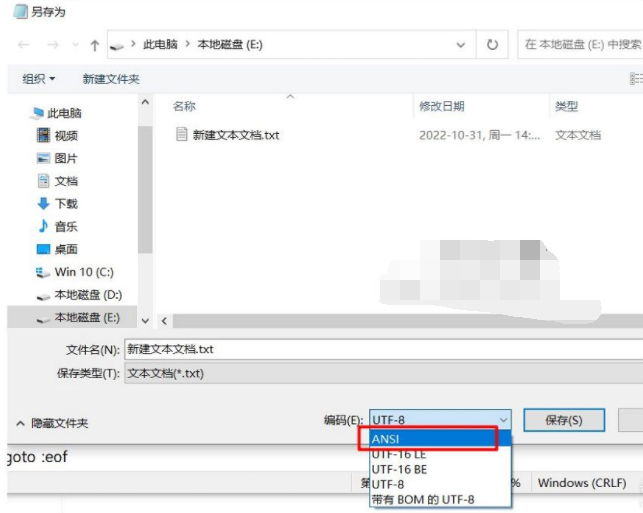Screen dimensions: 643x513
Task: Click the sidebar scroll down arrow
Action: point(145,321)
